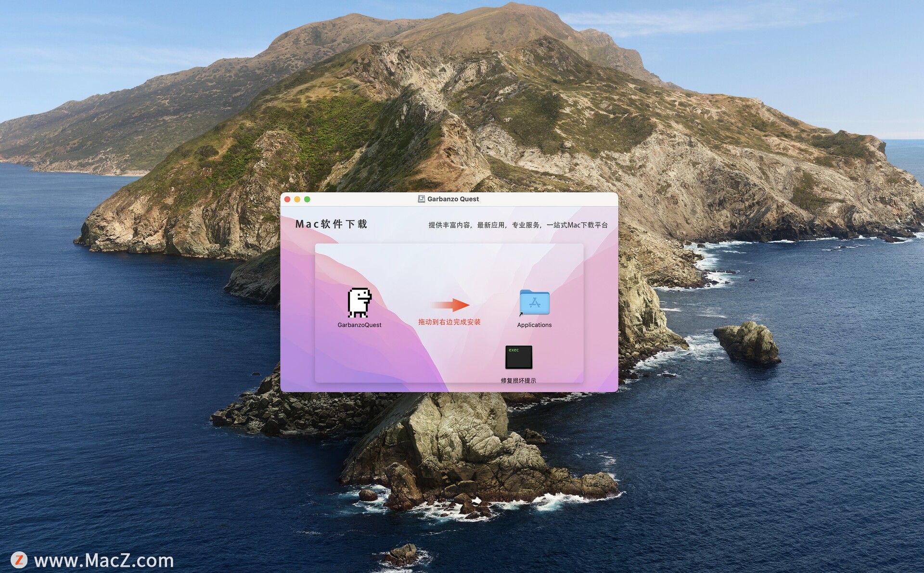924x573 pixels.
Task: Close the Garbanzo Quest window
Action: (287, 199)
